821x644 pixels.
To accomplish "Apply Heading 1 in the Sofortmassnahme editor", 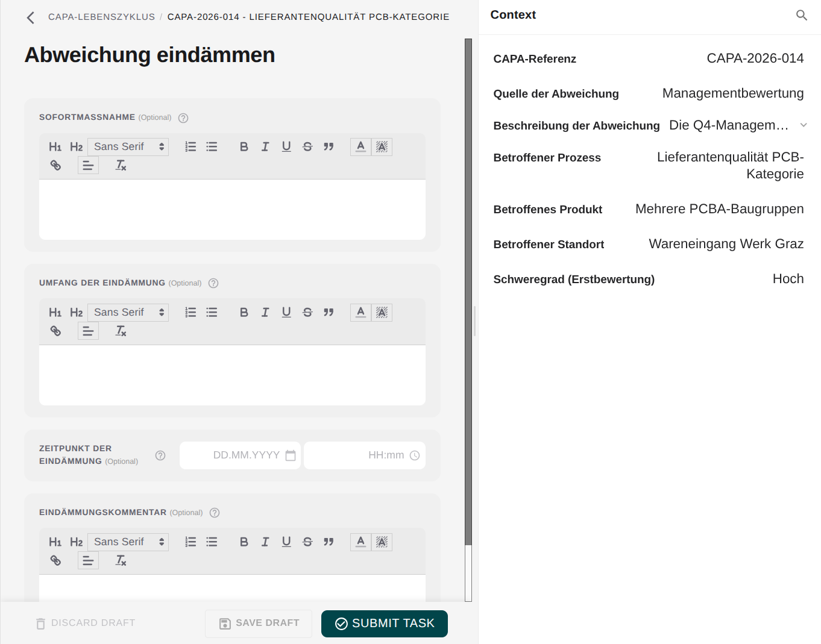I will coord(55,146).
